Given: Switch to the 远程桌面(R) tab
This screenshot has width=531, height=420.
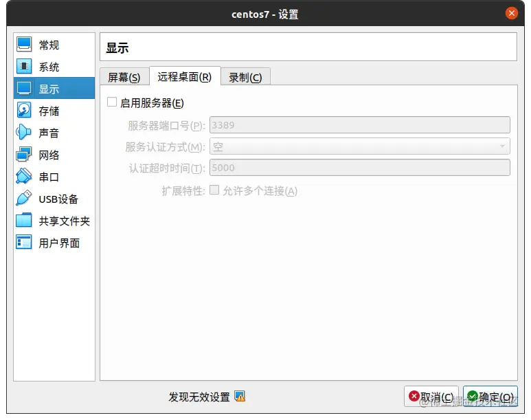Looking at the screenshot, I should 185,76.
